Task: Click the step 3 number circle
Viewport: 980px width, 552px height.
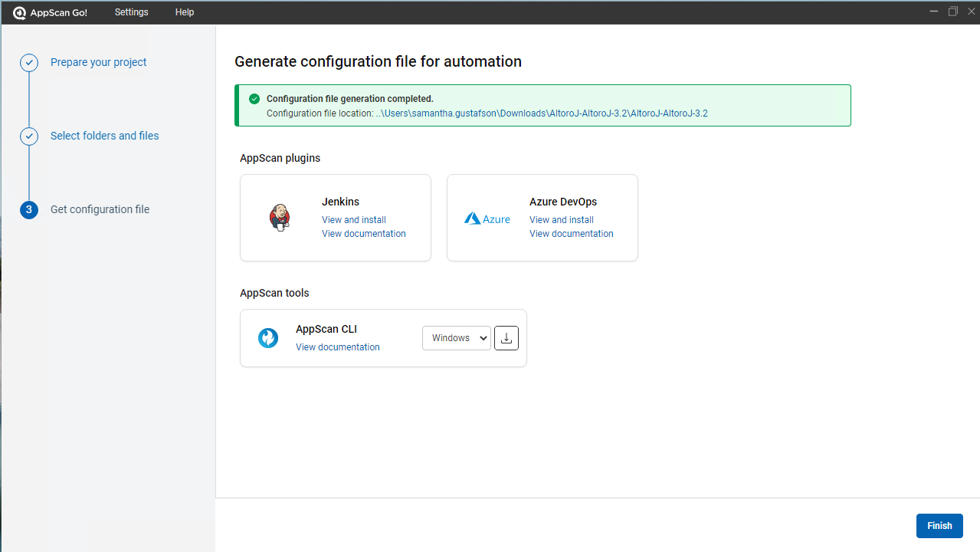Action: pyautogui.click(x=29, y=210)
